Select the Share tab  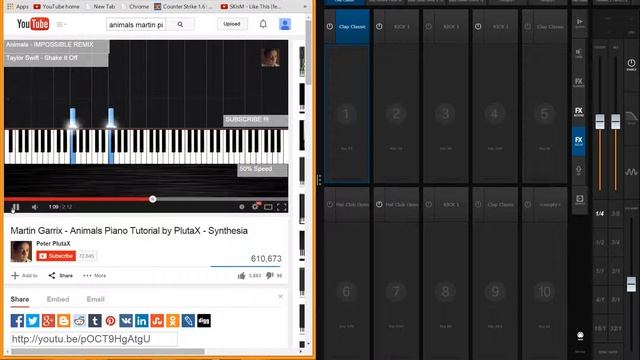pyautogui.click(x=20, y=299)
